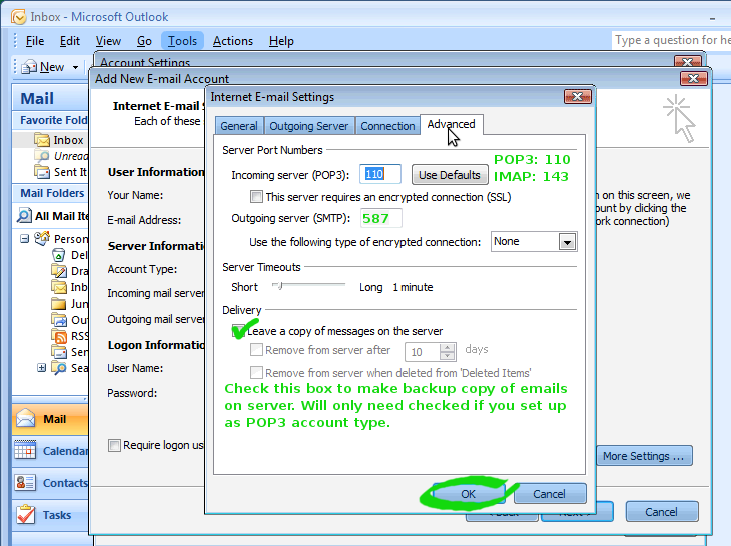Toggle Leave a copy of messages on server
The image size is (731, 546).
pyautogui.click(x=238, y=331)
